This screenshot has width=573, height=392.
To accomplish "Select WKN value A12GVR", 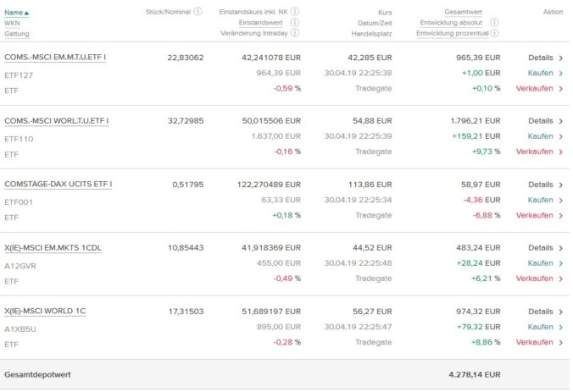I will pos(20,266).
